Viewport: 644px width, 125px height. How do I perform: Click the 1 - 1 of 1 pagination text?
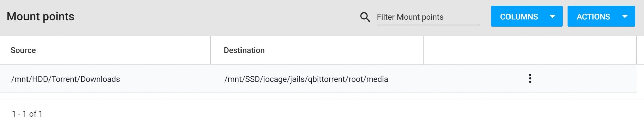click(x=27, y=114)
